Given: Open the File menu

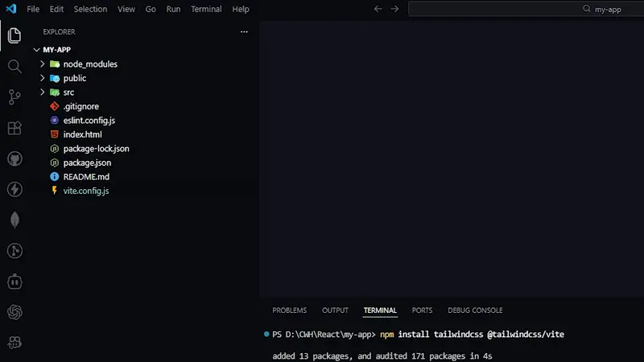Looking at the screenshot, I should pyautogui.click(x=33, y=9).
